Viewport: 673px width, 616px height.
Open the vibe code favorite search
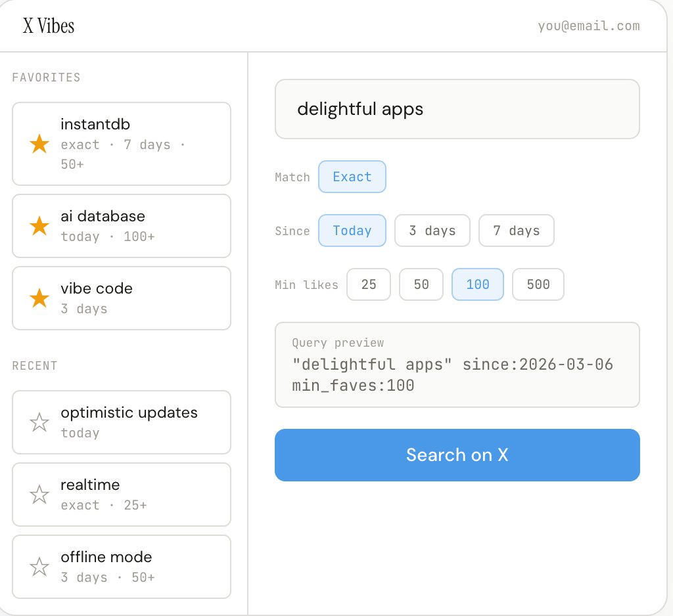click(x=122, y=298)
